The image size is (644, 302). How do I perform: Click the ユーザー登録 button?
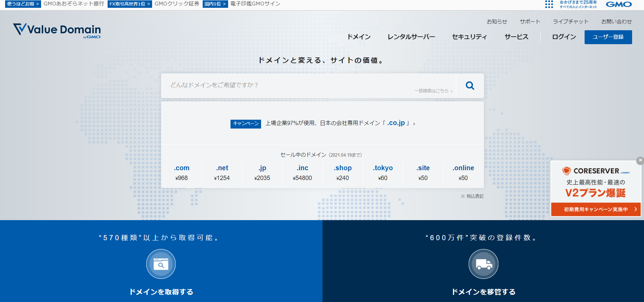pos(608,37)
